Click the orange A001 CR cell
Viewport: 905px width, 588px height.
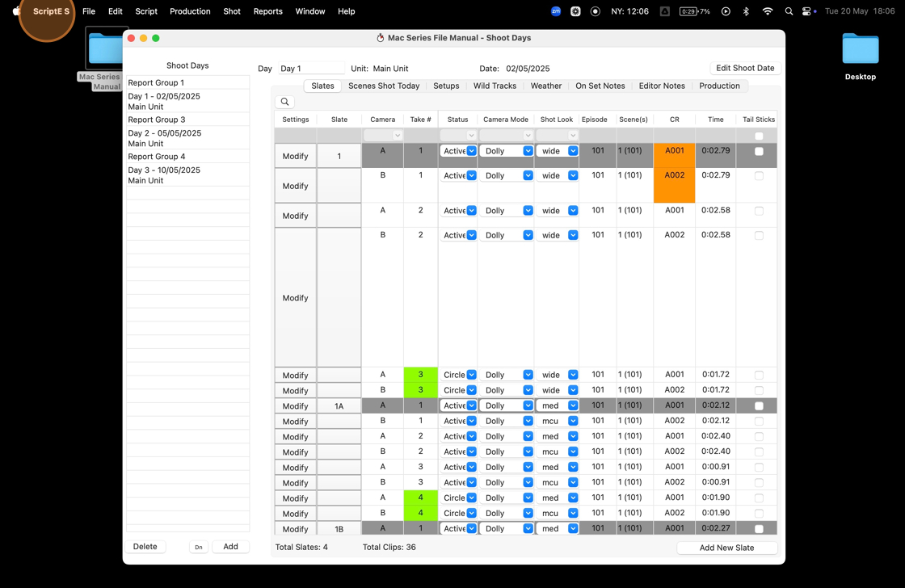(674, 155)
